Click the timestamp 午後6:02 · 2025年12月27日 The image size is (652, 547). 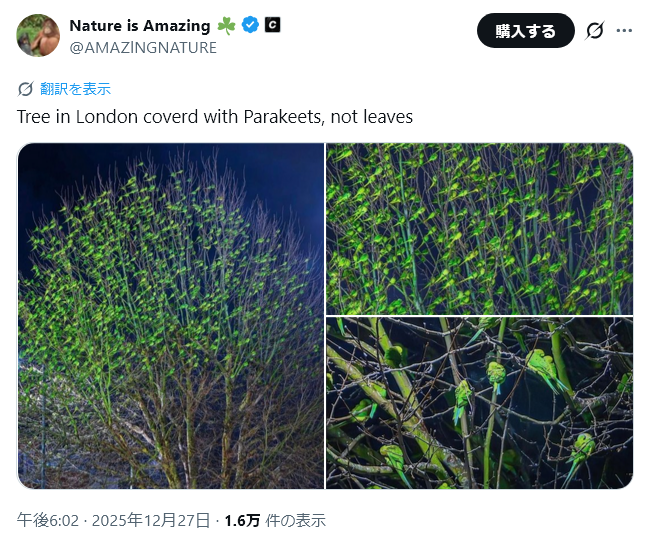[x=114, y=520]
